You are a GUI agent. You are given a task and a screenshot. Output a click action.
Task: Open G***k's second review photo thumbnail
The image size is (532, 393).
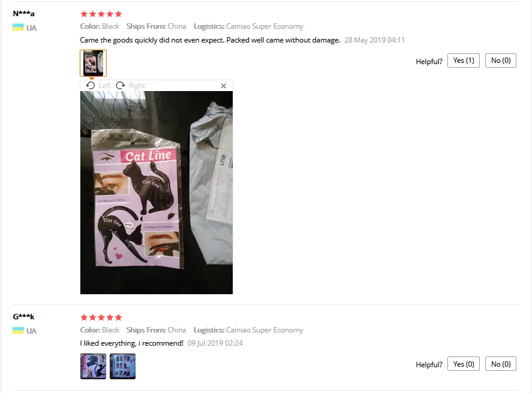122,366
